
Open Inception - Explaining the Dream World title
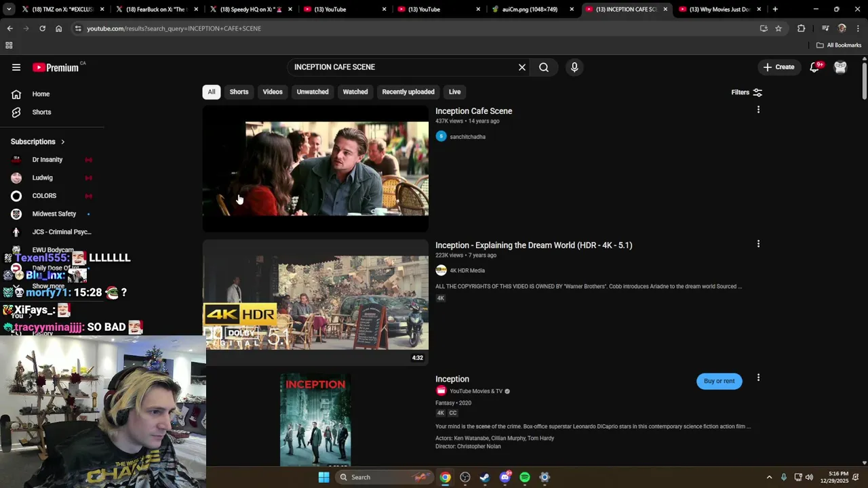pos(534,245)
